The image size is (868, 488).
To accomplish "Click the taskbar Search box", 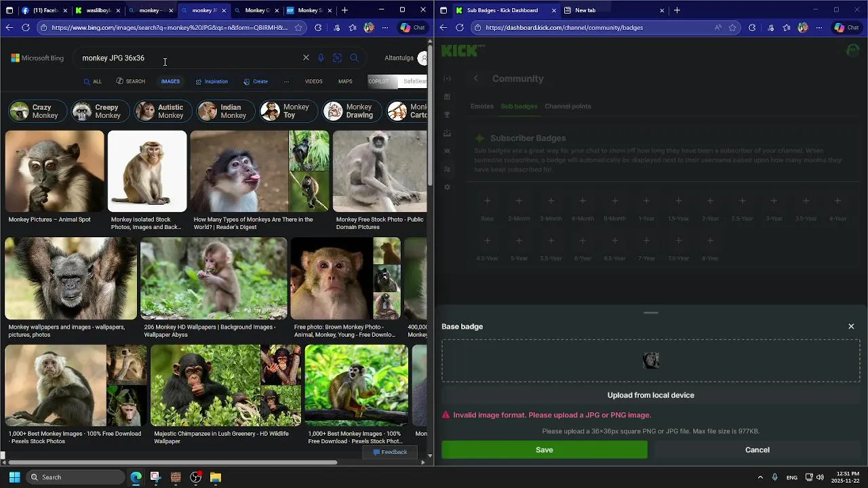I will [x=76, y=477].
